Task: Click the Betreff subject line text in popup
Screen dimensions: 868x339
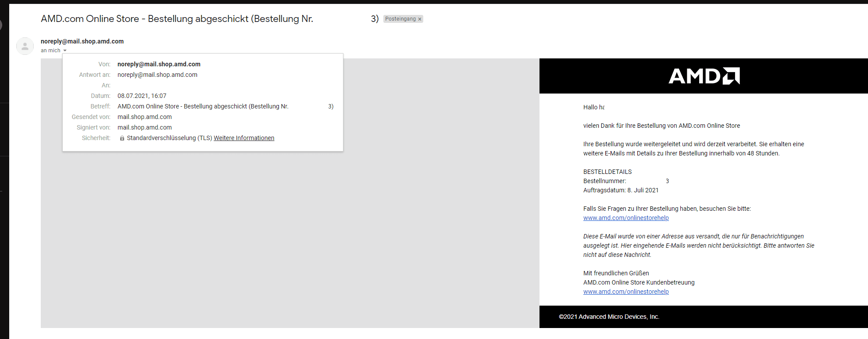Action: click(225, 106)
